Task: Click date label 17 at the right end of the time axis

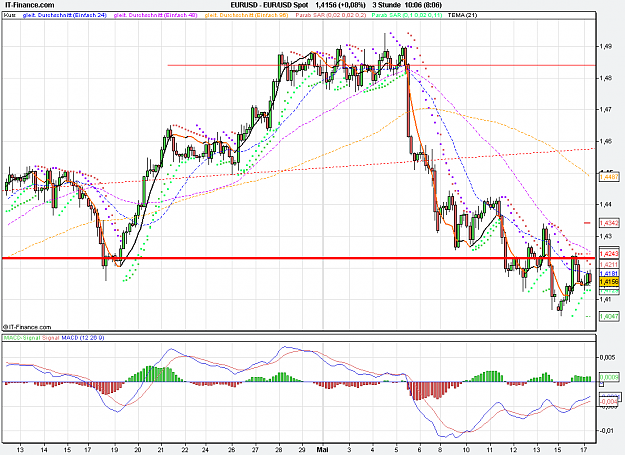Action: [584, 449]
